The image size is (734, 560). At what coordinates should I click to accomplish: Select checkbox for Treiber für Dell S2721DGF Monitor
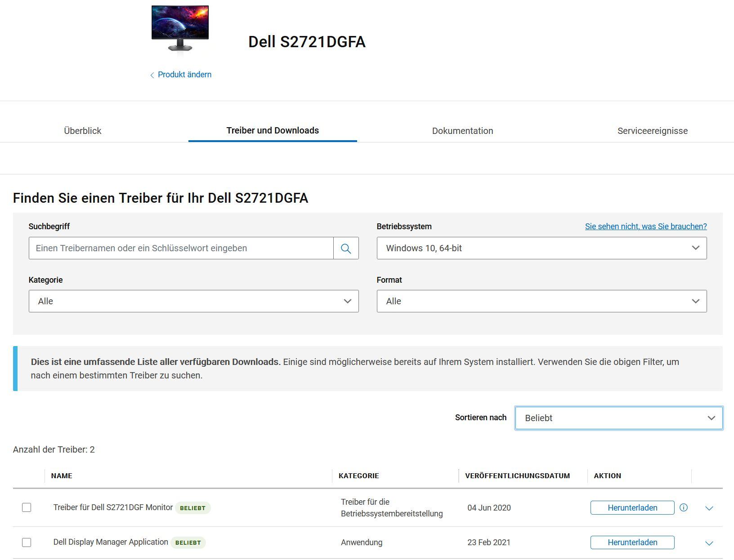point(27,507)
